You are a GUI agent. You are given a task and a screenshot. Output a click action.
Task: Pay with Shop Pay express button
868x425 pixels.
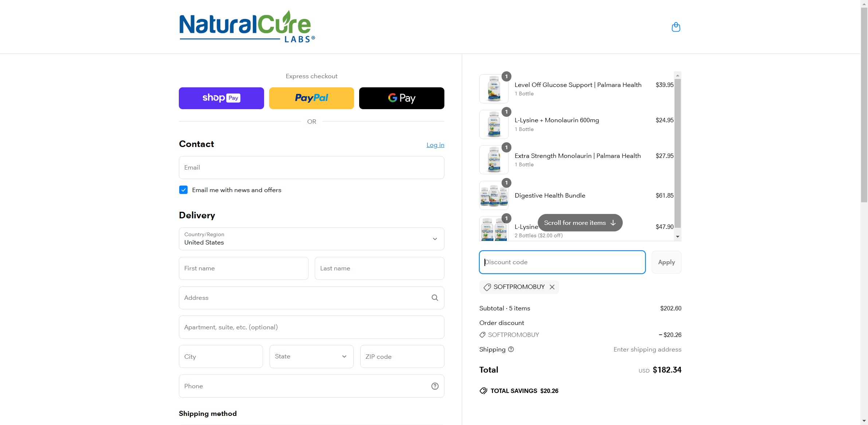pos(221,98)
